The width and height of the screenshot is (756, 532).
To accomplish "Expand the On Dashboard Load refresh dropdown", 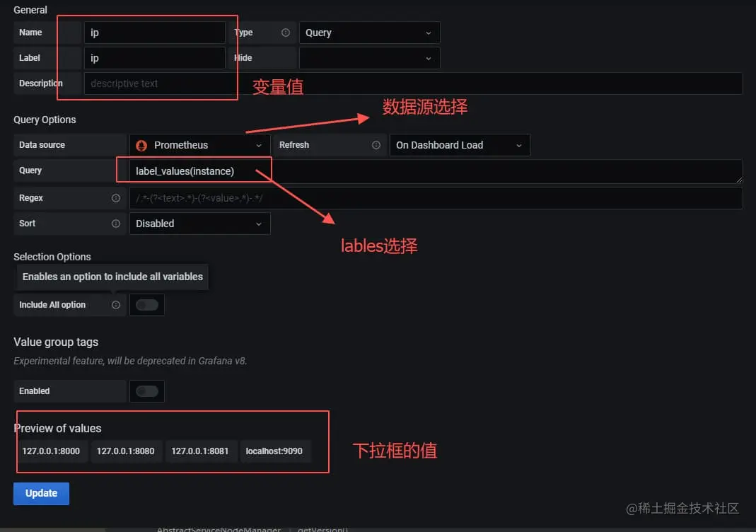I will click(460, 145).
